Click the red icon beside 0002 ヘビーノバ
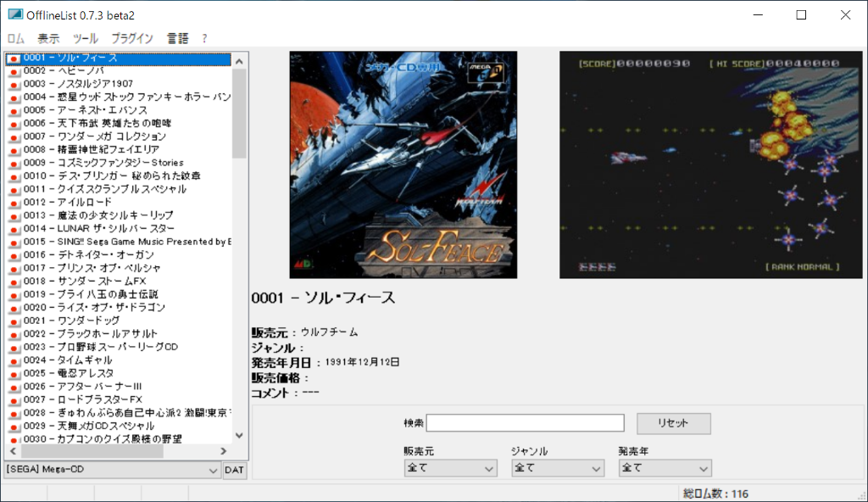The width and height of the screenshot is (868, 502). 14,71
